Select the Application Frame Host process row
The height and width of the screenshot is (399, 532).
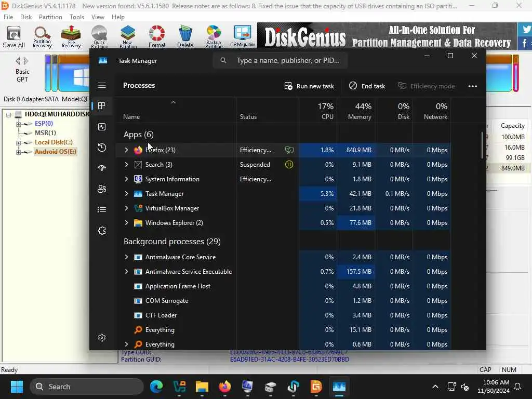283,286
